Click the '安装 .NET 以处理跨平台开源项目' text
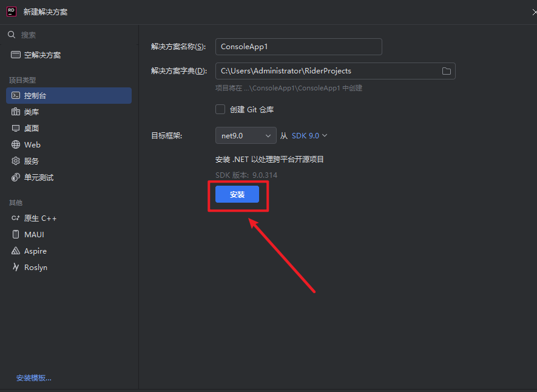This screenshot has height=392, width=537. [269, 159]
